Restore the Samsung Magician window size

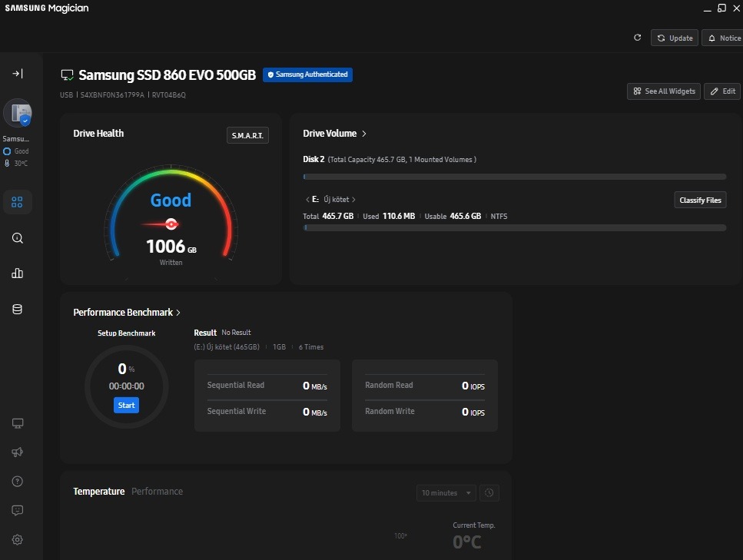click(x=721, y=8)
